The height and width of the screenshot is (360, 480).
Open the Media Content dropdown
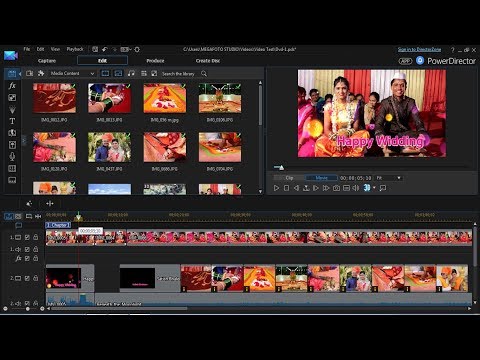[72, 73]
